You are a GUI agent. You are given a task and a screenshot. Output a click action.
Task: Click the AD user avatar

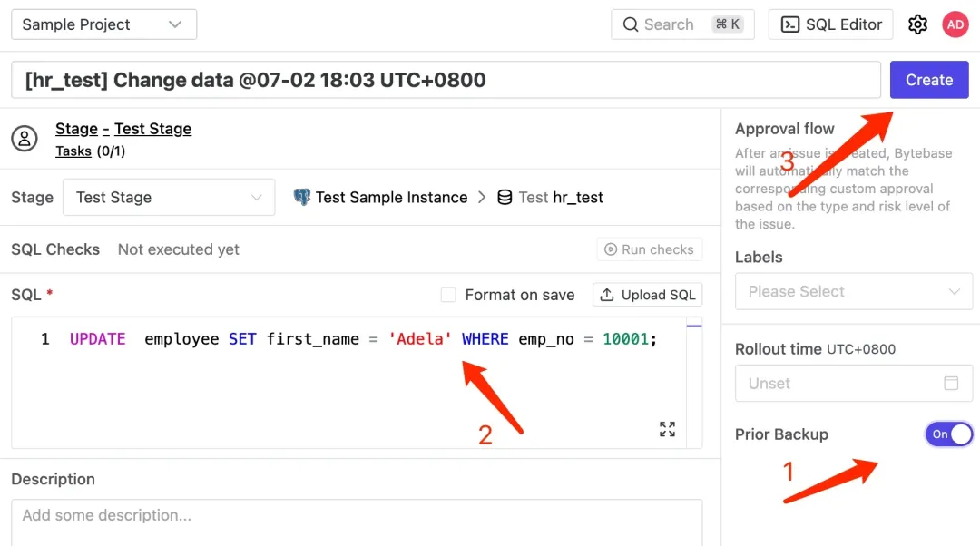point(955,24)
